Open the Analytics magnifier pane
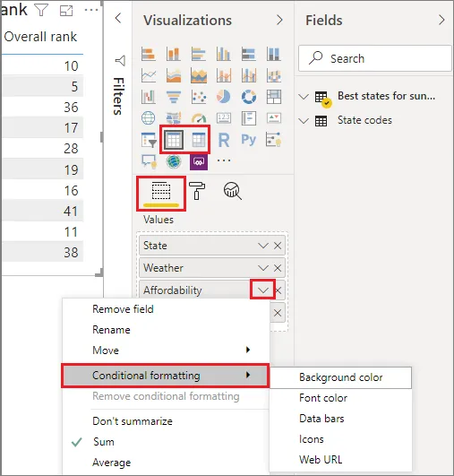The width and height of the screenshot is (454, 476). point(233,191)
